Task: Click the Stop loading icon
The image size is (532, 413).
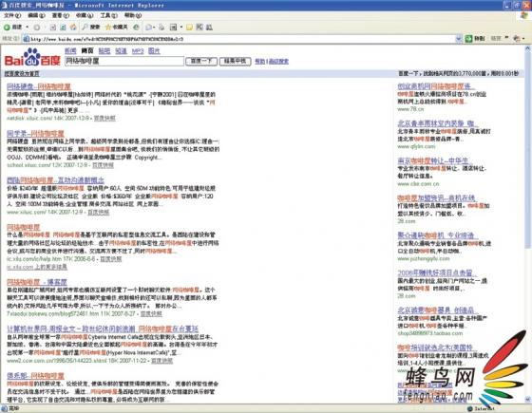Action: point(53,28)
